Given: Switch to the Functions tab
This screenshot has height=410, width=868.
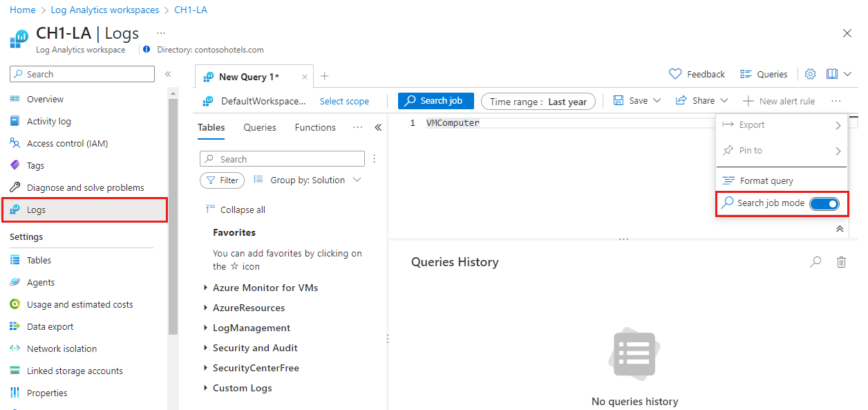Looking at the screenshot, I should click(315, 127).
